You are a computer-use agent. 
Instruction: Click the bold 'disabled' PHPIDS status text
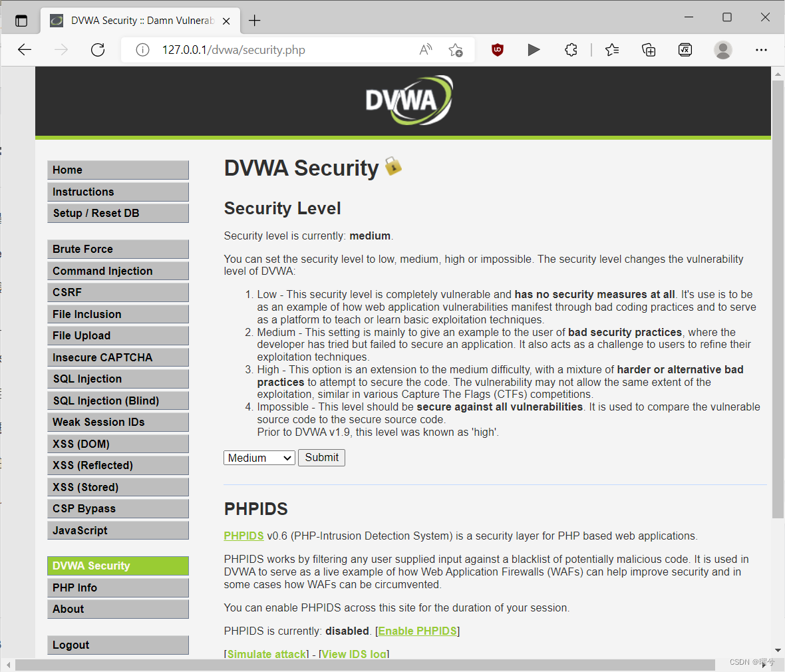347,631
